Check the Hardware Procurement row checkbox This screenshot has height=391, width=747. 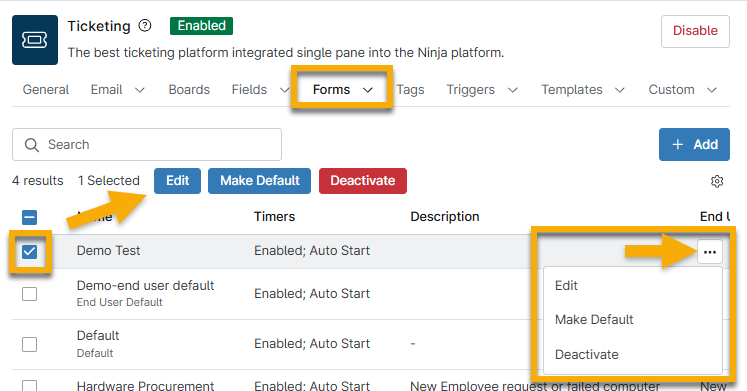tap(30, 385)
